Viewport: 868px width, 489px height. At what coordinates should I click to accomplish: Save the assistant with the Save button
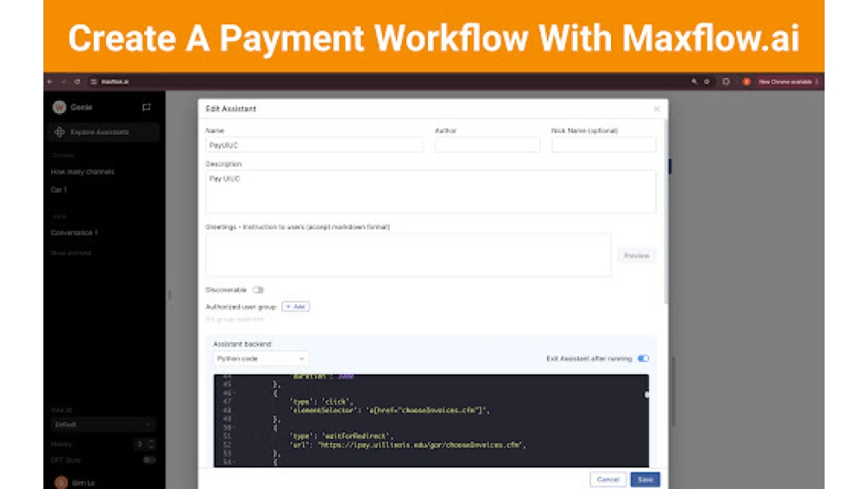[646, 479]
